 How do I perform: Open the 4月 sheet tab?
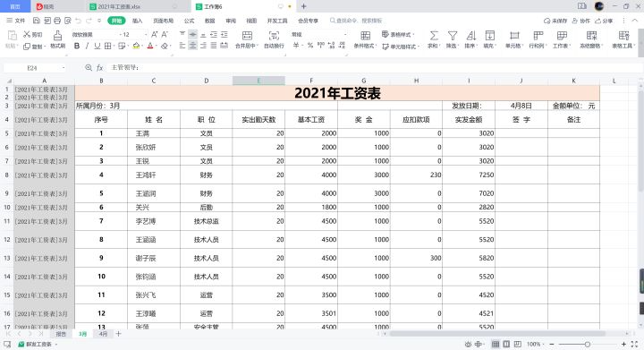103,334
